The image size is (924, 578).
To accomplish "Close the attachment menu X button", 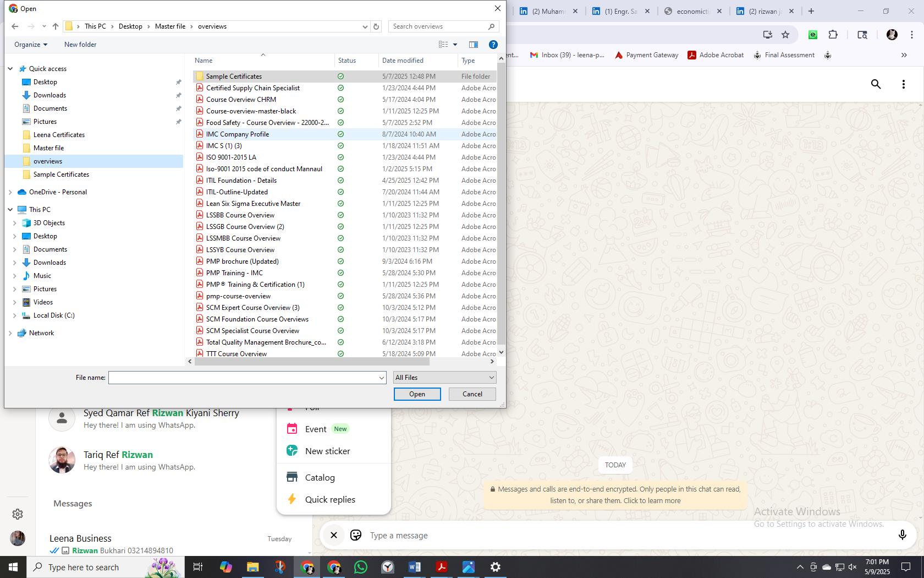I will tap(333, 535).
